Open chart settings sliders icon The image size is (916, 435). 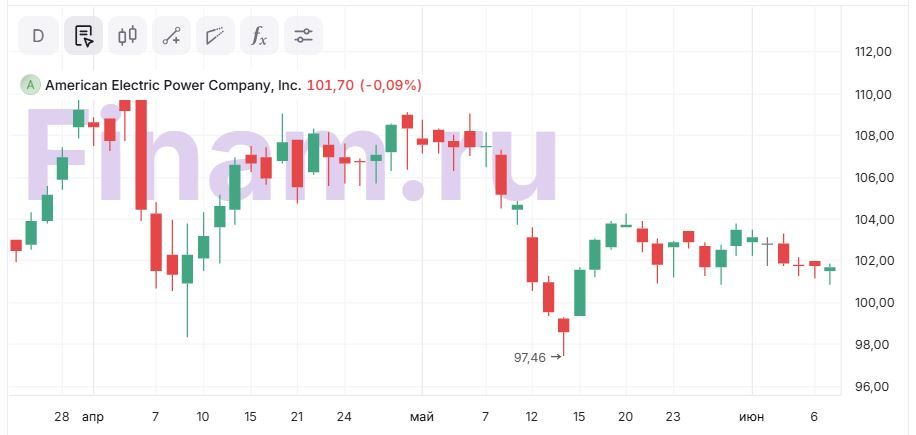tap(303, 36)
